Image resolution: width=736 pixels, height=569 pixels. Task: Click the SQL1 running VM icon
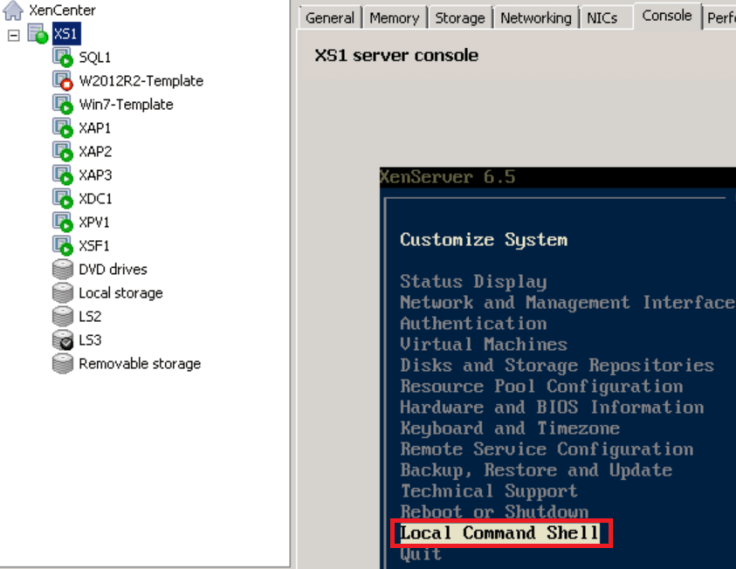click(x=62, y=58)
